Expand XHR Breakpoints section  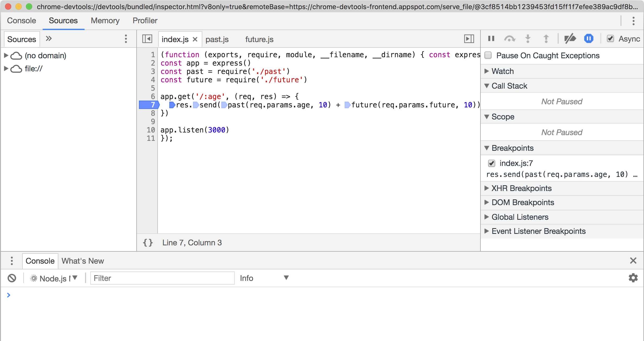[x=487, y=188]
